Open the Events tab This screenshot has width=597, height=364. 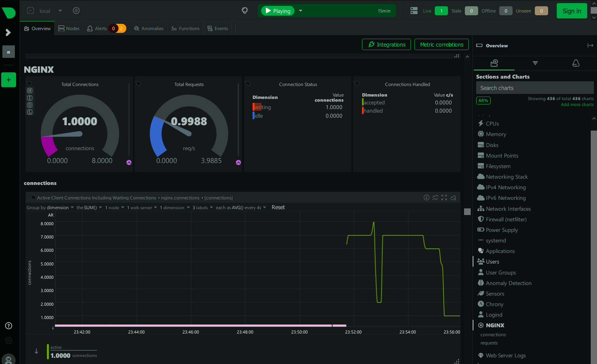click(x=218, y=29)
